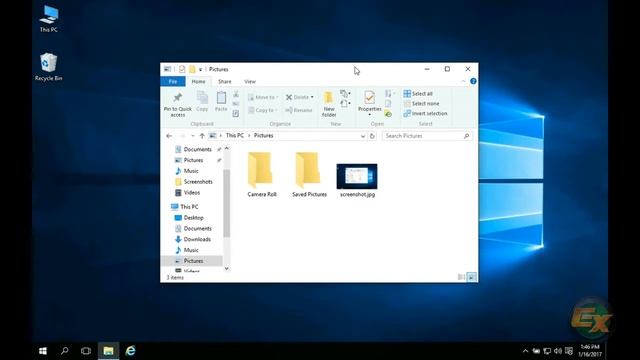The height and width of the screenshot is (360, 640).
Task: Click the New folder icon
Action: click(329, 98)
